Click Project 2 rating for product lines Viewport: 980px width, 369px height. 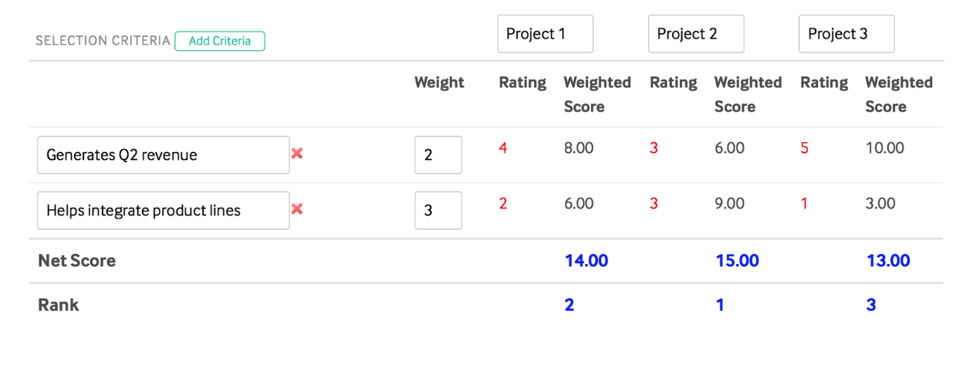click(654, 204)
